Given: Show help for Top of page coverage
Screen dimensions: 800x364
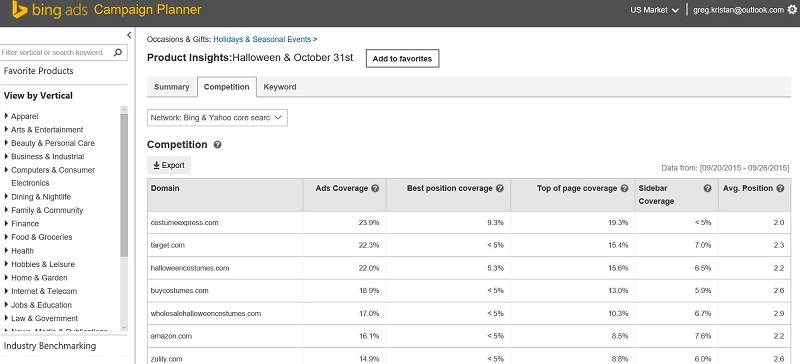Looking at the screenshot, I should tap(624, 188).
